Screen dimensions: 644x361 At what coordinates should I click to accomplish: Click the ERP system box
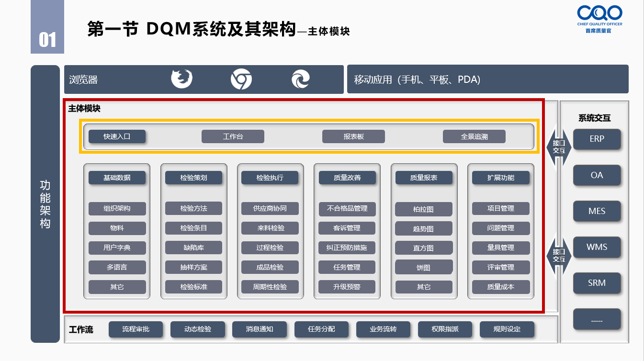point(597,139)
